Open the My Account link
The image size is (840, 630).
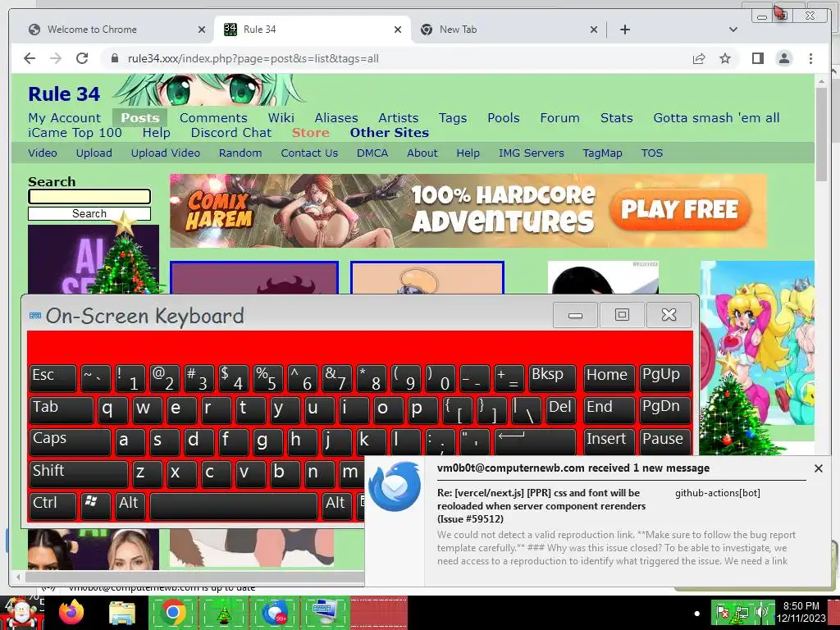tap(64, 118)
